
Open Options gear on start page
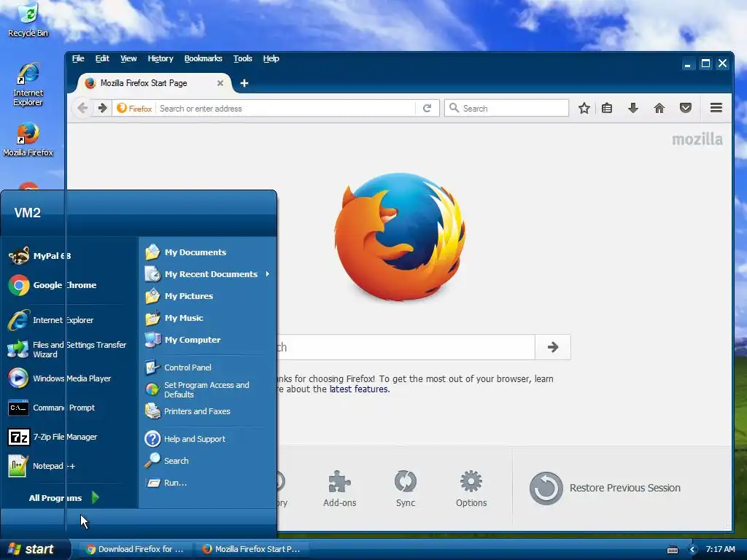(471, 488)
